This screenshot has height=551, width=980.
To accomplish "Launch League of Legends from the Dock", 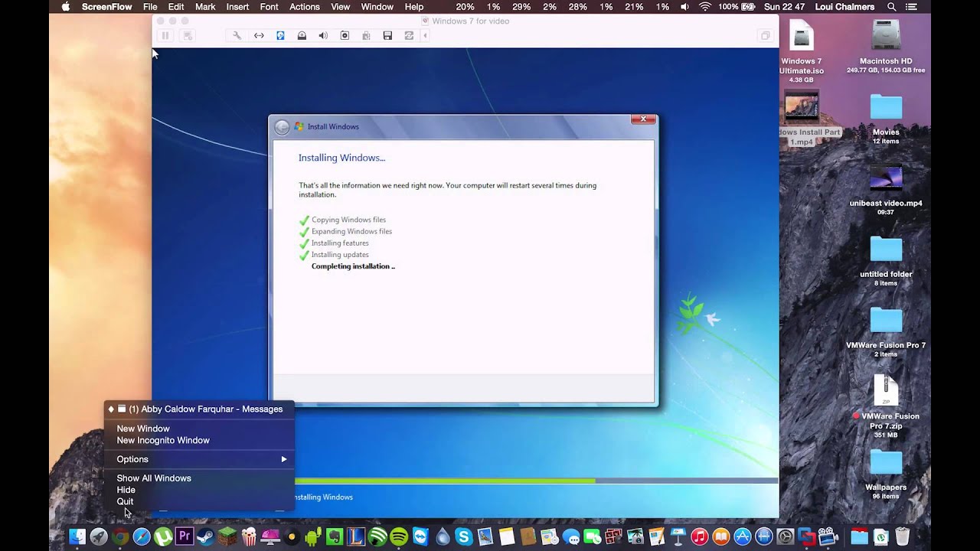I will click(x=356, y=536).
